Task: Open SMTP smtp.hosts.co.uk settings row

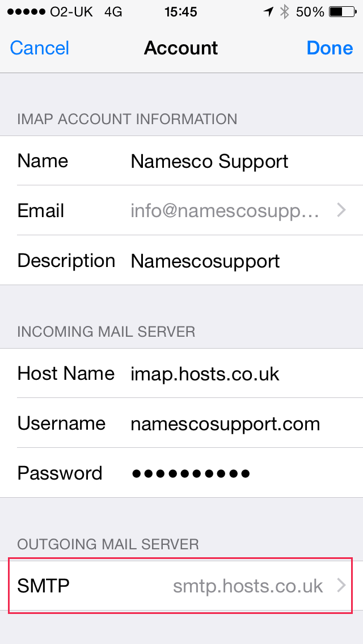Action: coord(181,585)
